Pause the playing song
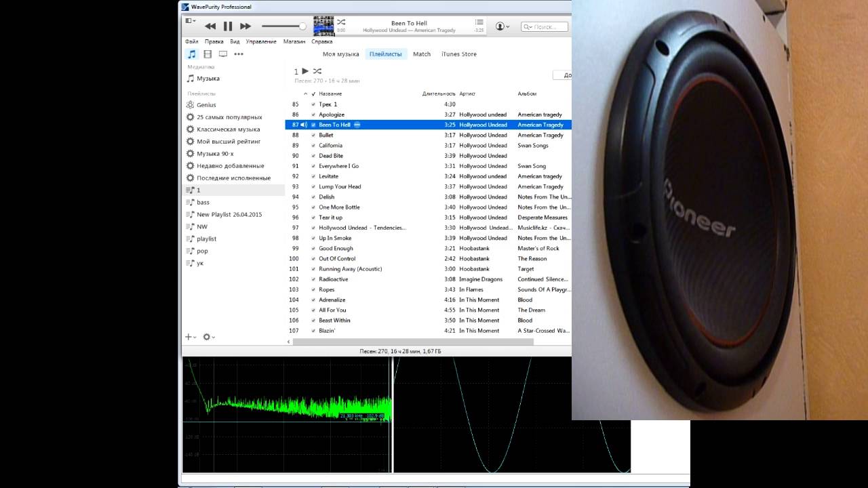Image resolution: width=868 pixels, height=488 pixels. pyautogui.click(x=228, y=26)
